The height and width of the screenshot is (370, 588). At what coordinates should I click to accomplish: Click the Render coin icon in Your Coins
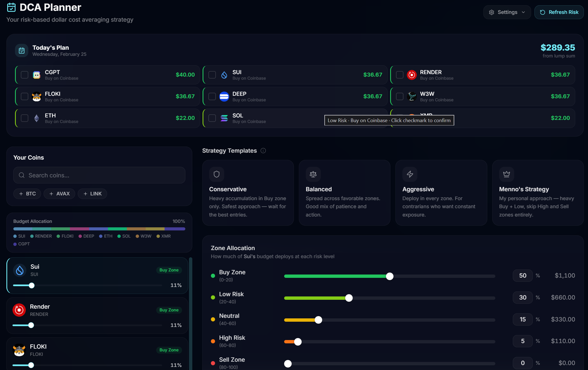click(x=19, y=310)
